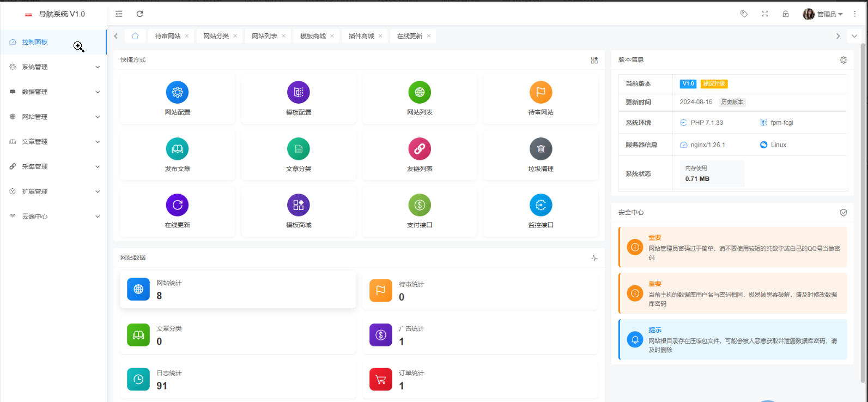The height and width of the screenshot is (402, 868).
Task: Click the 网站统计 blue globe card icon
Action: click(x=138, y=289)
